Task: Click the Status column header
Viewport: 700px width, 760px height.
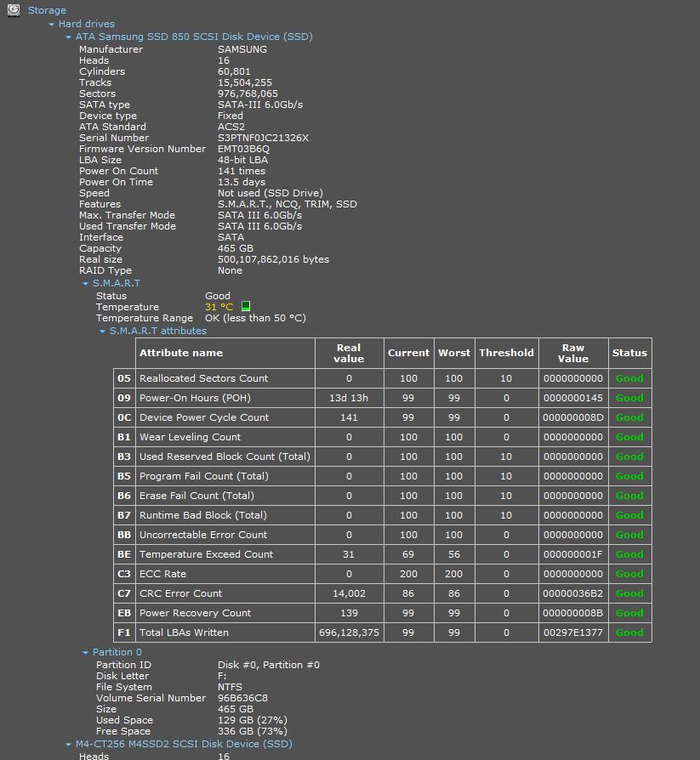Action: point(629,353)
